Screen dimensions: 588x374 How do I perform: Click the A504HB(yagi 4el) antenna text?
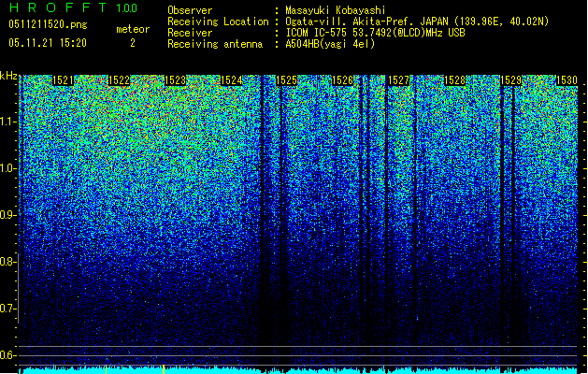330,44
